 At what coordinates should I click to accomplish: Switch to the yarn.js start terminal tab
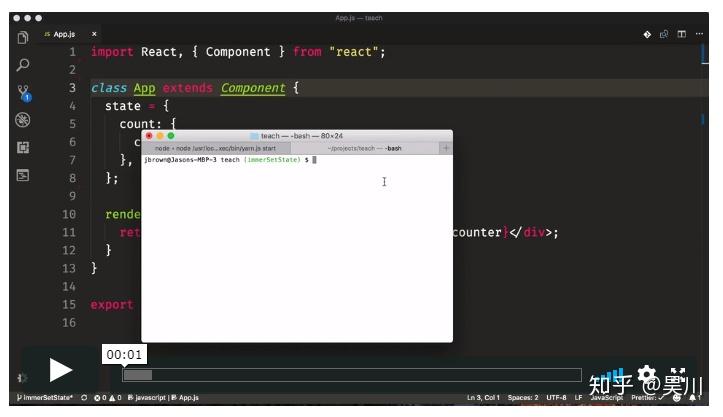click(x=215, y=148)
